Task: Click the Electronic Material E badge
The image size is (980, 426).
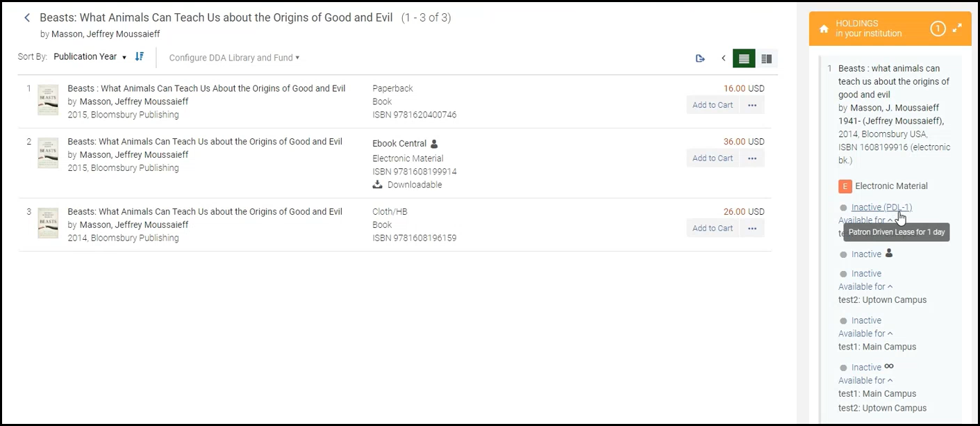Action: (845, 186)
